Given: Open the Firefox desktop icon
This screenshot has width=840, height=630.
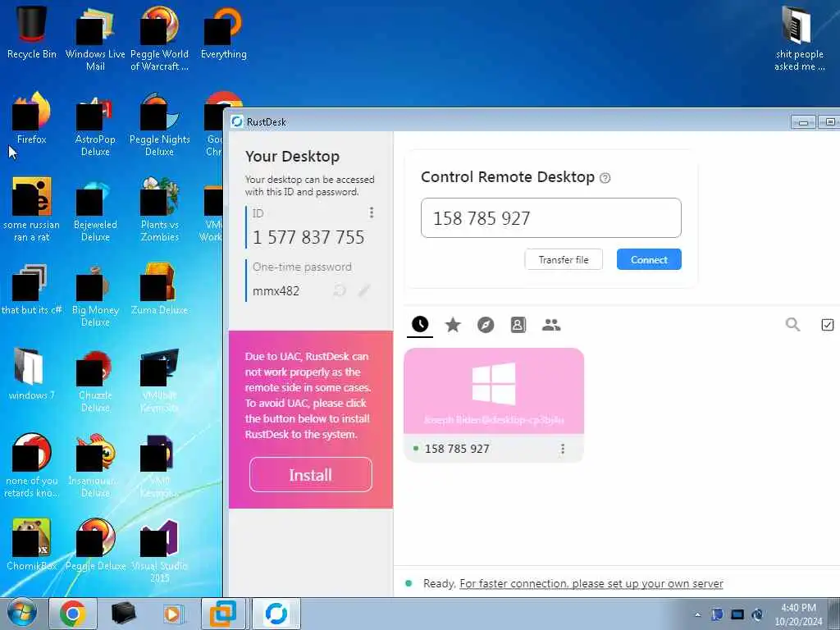Looking at the screenshot, I should pos(32,118).
